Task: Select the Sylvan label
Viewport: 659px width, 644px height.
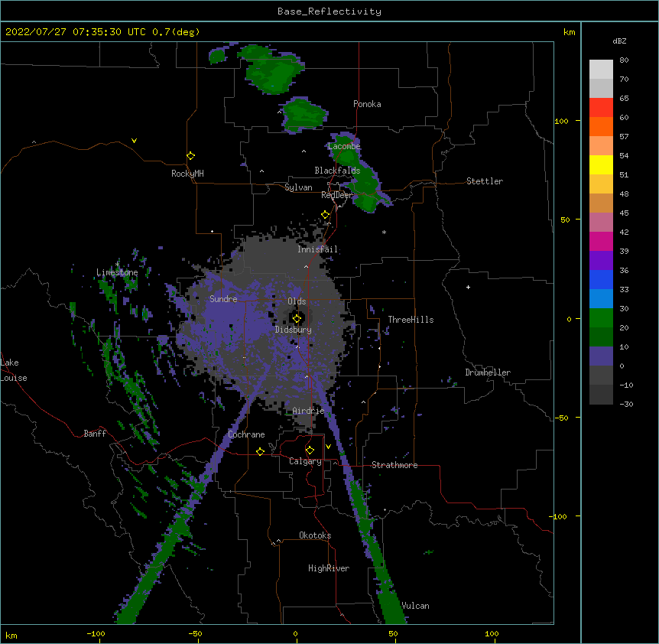Action: coord(298,187)
